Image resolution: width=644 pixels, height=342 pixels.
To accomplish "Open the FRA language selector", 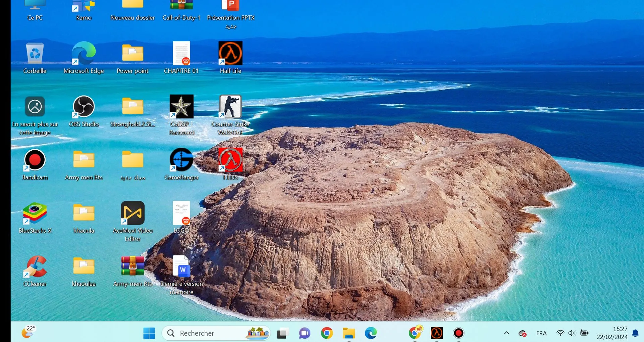I will 541,333.
